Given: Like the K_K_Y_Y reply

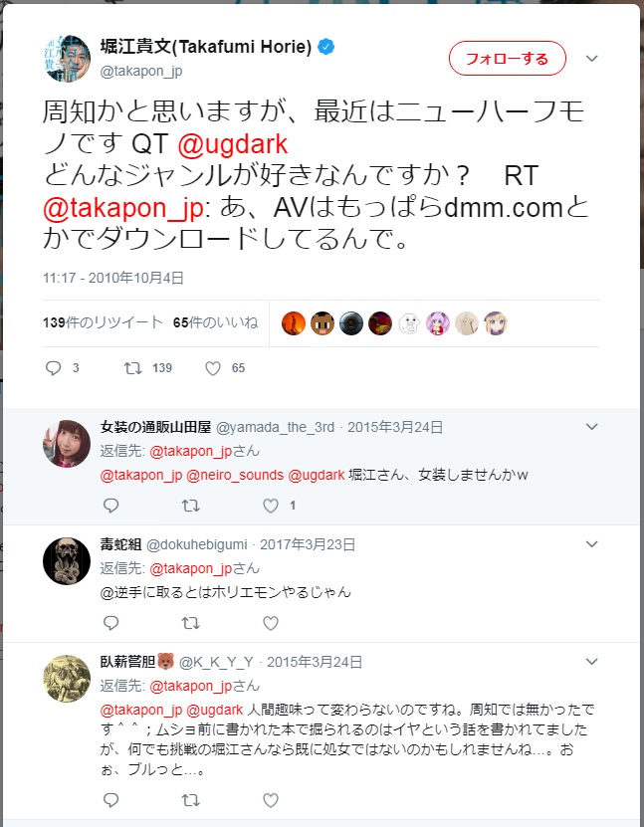Looking at the screenshot, I should pyautogui.click(x=271, y=800).
